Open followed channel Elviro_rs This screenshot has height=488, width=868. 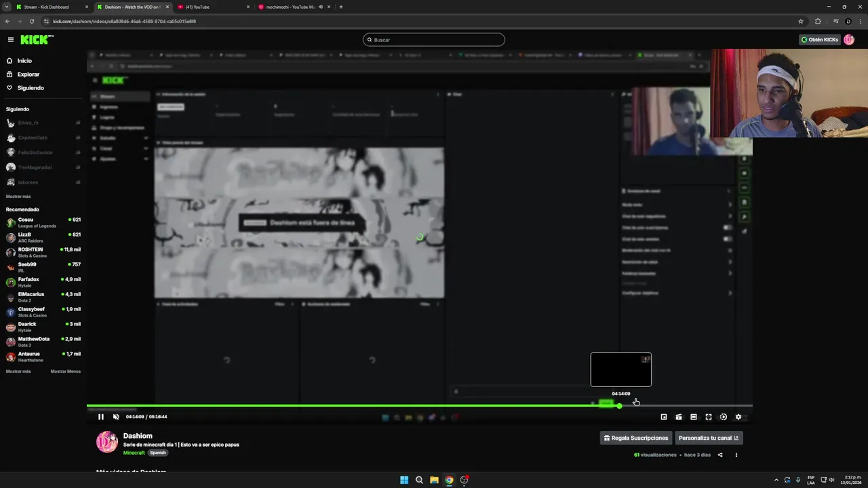43,123
